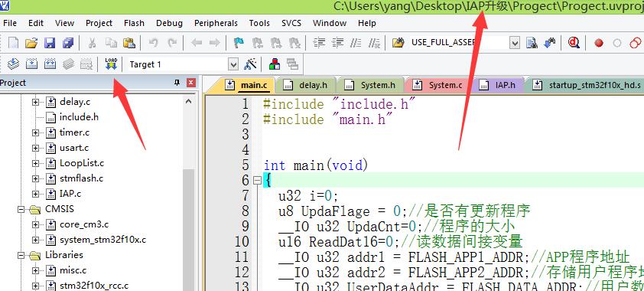Screen dimensions: 644x291
Task: Open the Flash menu
Action: coord(134,23)
